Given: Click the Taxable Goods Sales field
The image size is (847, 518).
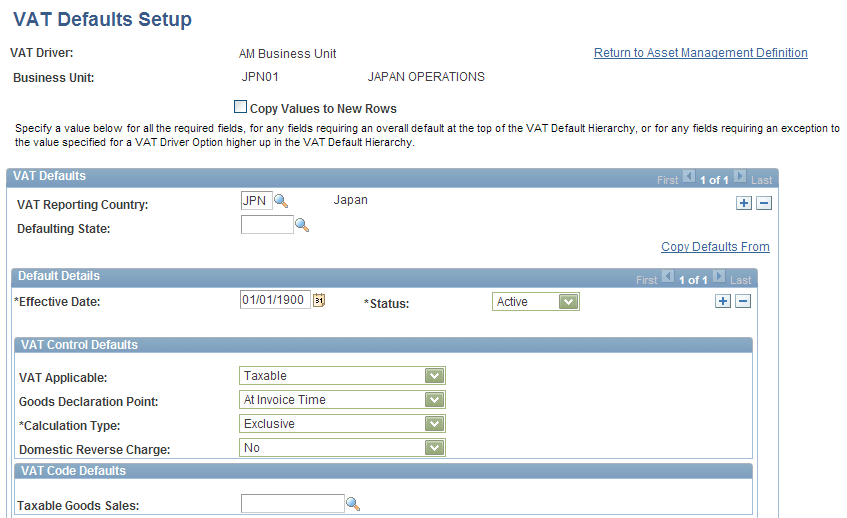Looking at the screenshot, I should click(293, 503).
